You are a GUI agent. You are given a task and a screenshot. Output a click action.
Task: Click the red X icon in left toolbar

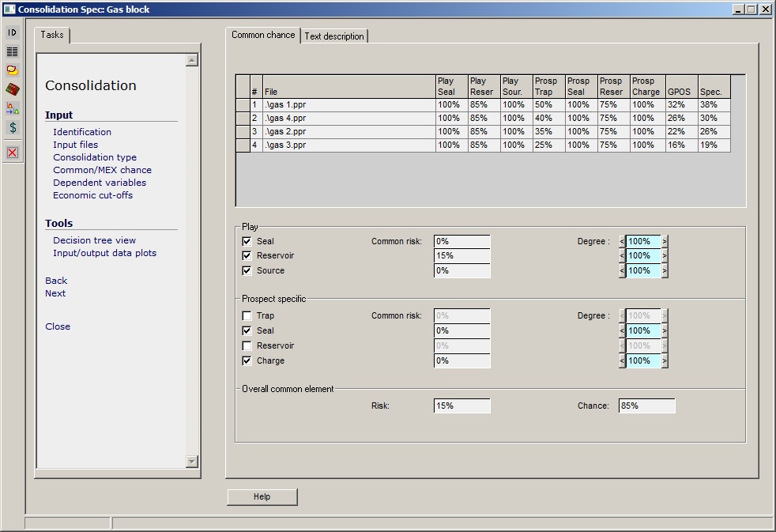click(13, 153)
